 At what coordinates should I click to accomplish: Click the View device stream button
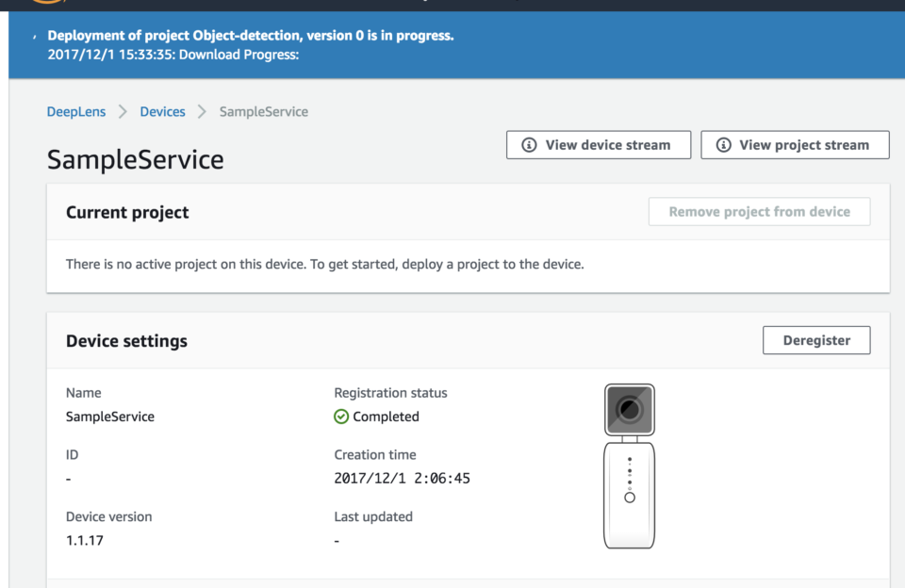pos(599,145)
